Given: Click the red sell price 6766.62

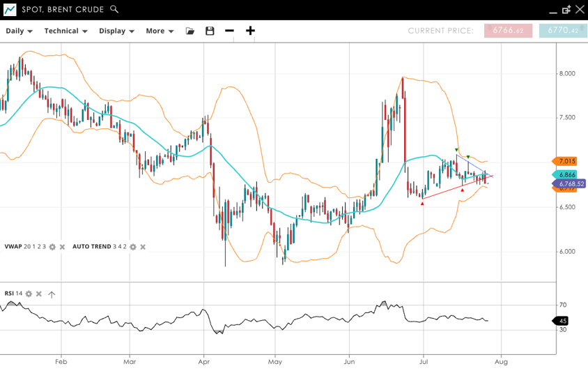Looking at the screenshot, I should pyautogui.click(x=507, y=31).
